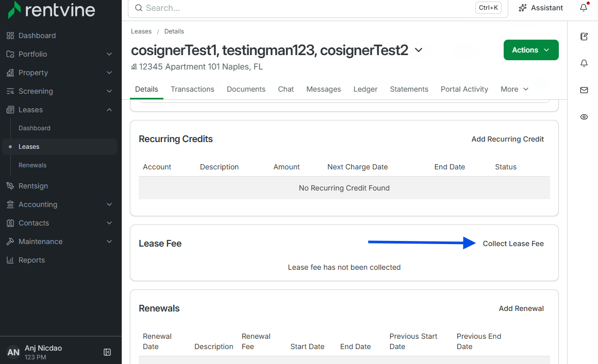The height and width of the screenshot is (364, 598).
Task: Open Rentsign in the sidebar
Action: pyautogui.click(x=33, y=186)
